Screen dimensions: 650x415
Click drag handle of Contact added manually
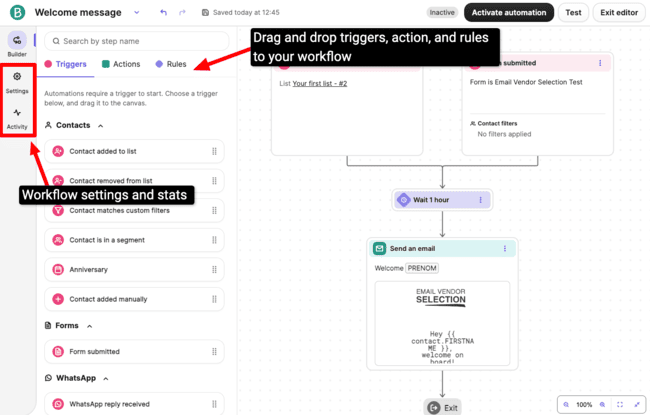click(x=214, y=299)
